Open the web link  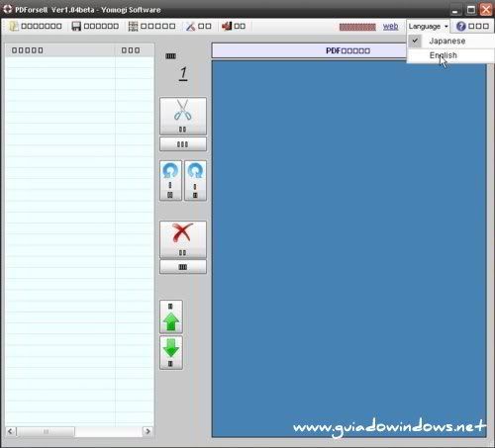click(x=390, y=27)
